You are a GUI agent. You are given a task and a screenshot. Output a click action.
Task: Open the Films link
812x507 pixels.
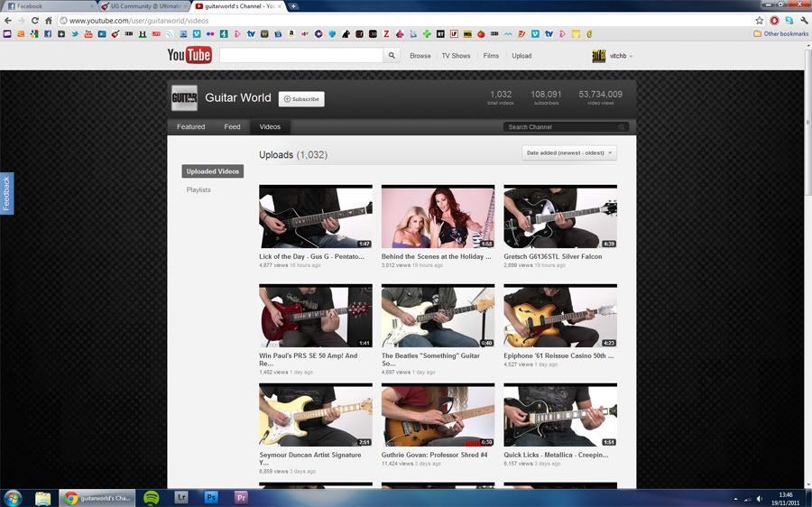pos(491,56)
